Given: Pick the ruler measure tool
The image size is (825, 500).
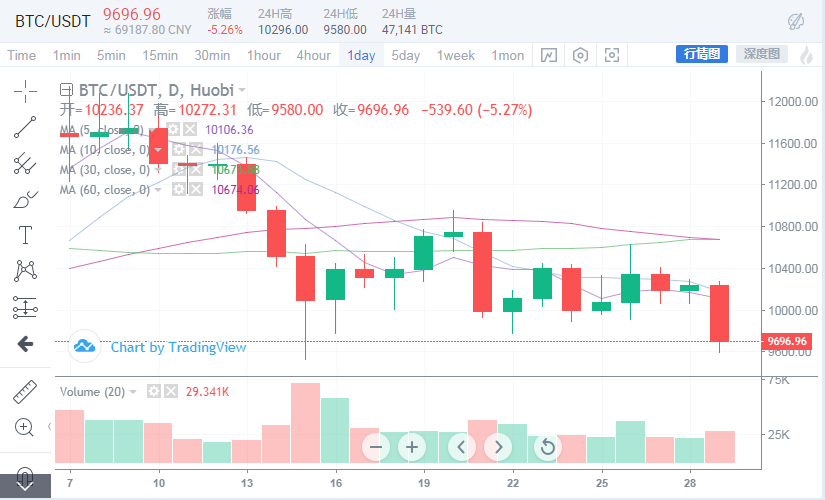Looking at the screenshot, I should (x=25, y=391).
